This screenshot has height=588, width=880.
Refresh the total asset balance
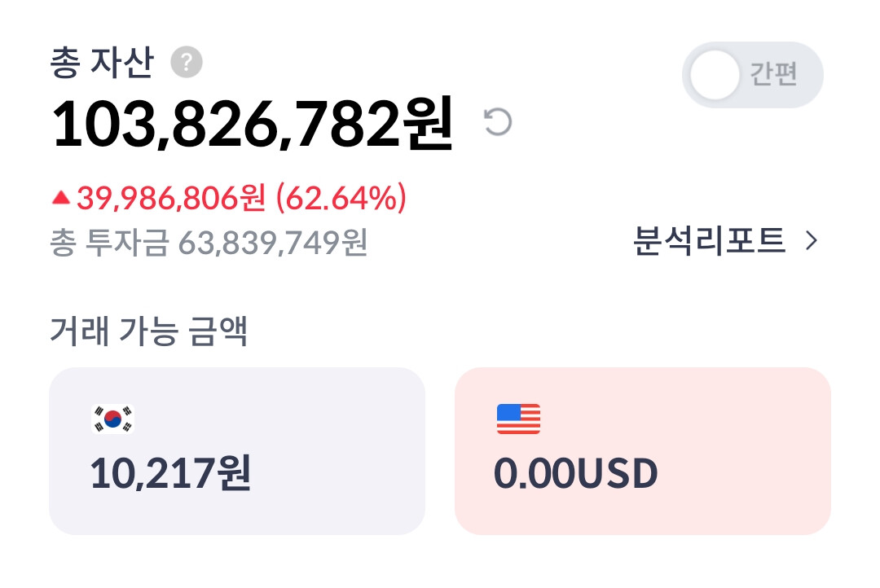498,122
